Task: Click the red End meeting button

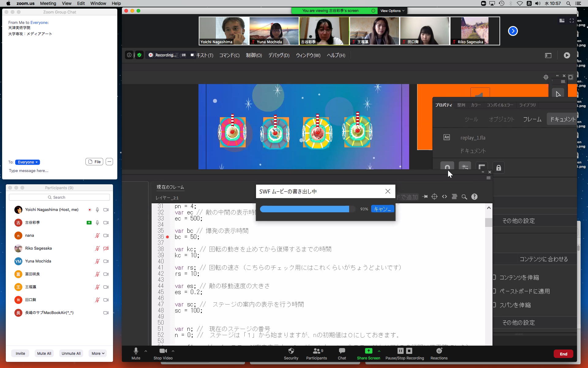Action: coord(563,354)
